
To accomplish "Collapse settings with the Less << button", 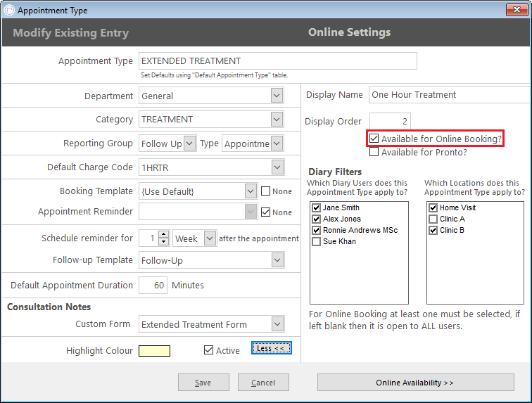I will (272, 348).
